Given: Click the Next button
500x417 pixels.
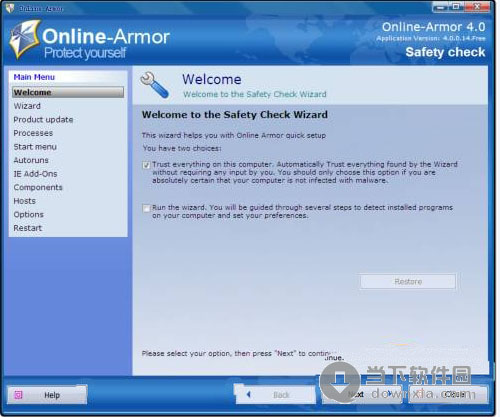Looking at the screenshot, I should pyautogui.click(x=362, y=395).
